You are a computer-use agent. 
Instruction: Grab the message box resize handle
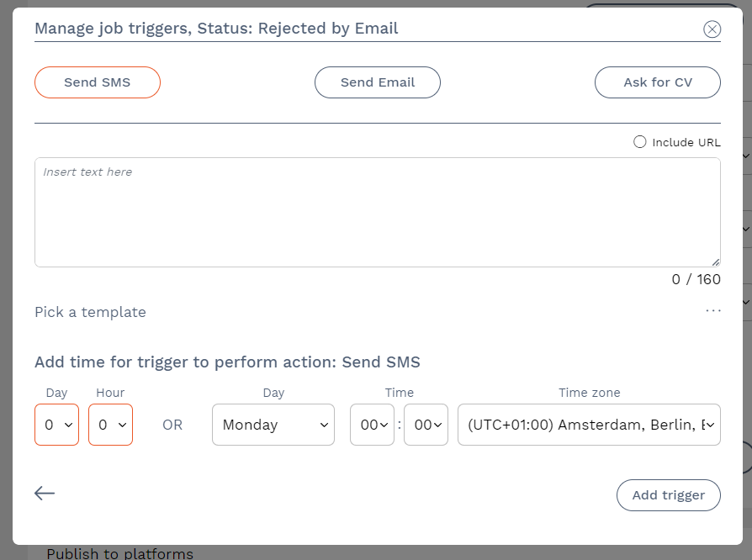point(715,262)
